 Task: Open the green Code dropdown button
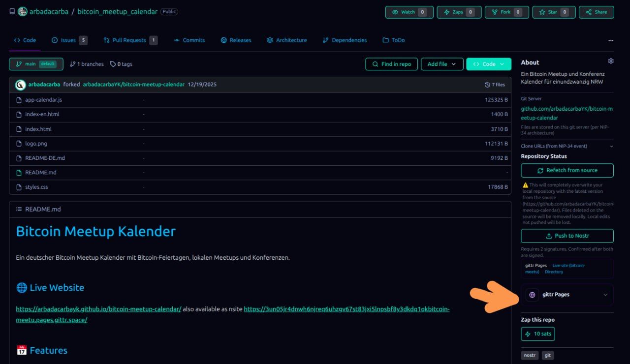point(489,64)
